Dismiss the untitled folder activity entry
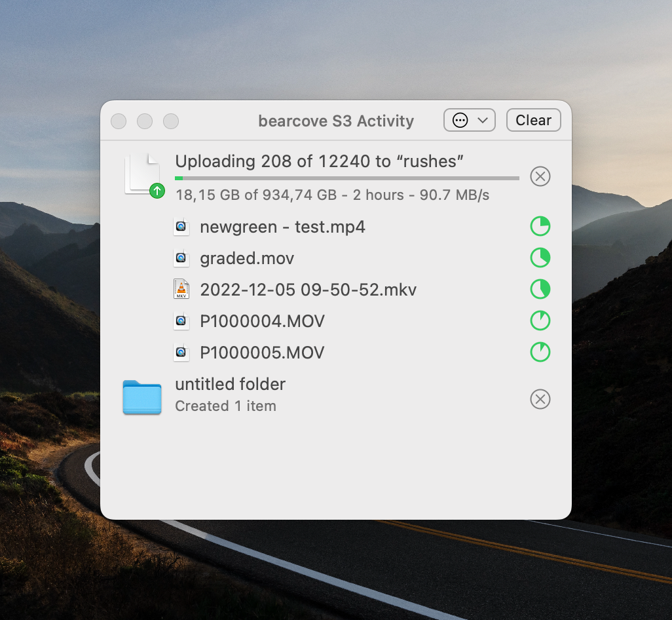The height and width of the screenshot is (620, 672). tap(540, 399)
